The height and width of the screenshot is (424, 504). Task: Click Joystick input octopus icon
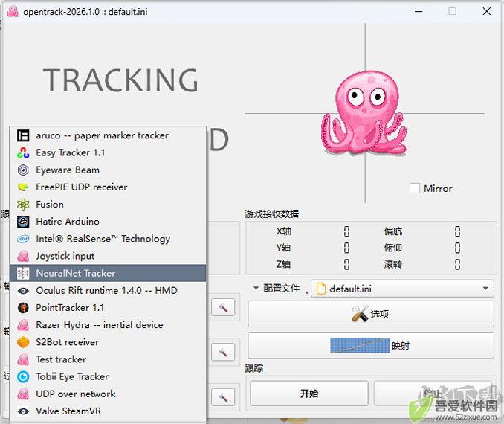[23, 256]
